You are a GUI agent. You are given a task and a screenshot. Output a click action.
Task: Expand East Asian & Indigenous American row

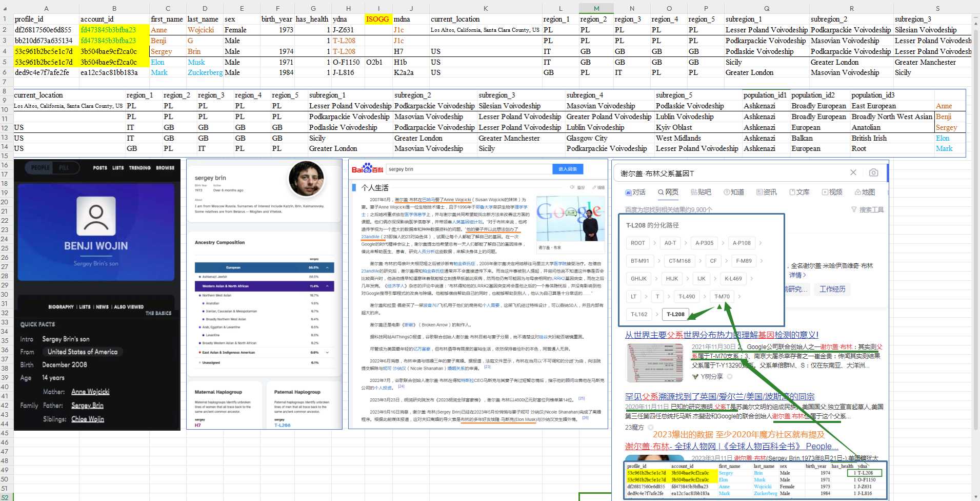[x=327, y=352]
